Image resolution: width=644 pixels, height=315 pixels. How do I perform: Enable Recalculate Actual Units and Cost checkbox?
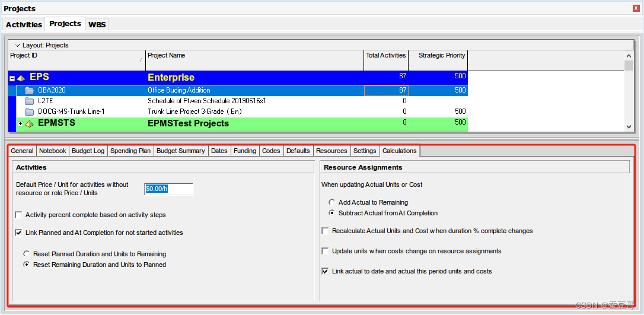pyautogui.click(x=326, y=231)
